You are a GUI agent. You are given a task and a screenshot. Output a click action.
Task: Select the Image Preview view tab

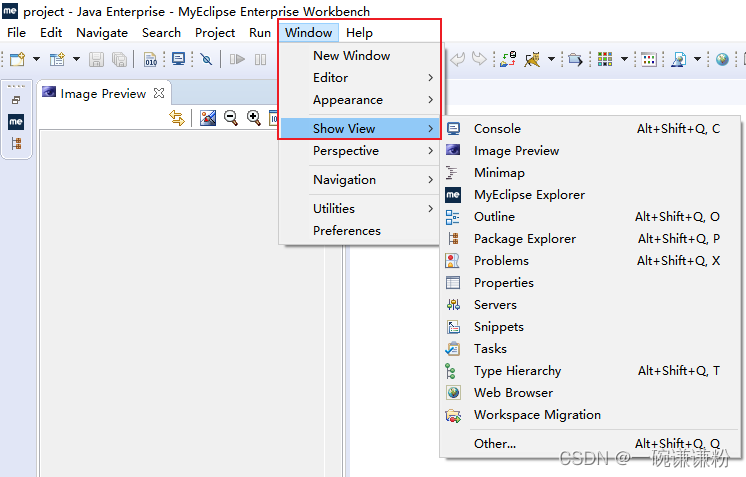[x=103, y=94]
